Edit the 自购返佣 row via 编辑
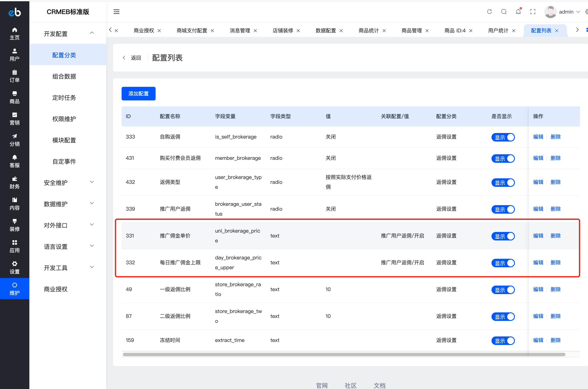 [538, 137]
